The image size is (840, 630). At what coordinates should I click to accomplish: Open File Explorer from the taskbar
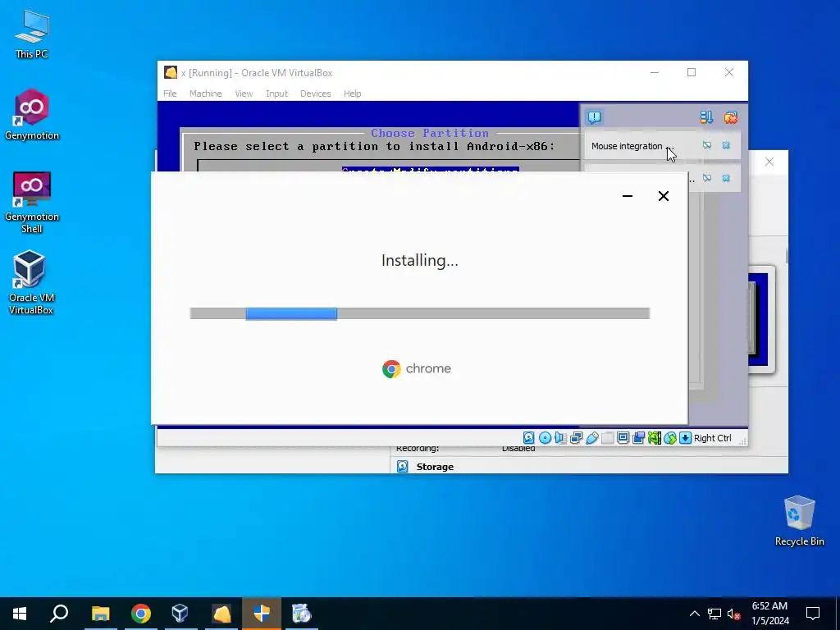point(100,614)
